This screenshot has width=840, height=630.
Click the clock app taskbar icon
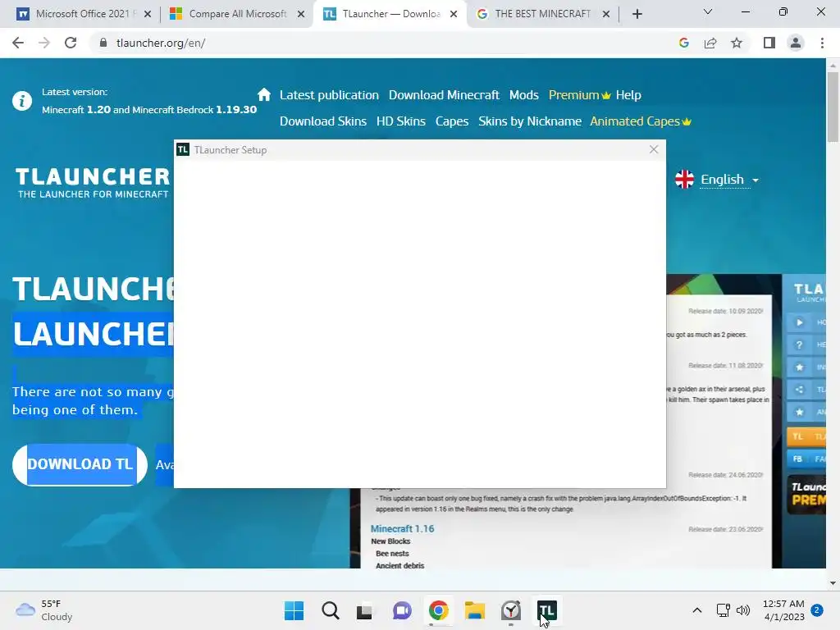click(510, 610)
